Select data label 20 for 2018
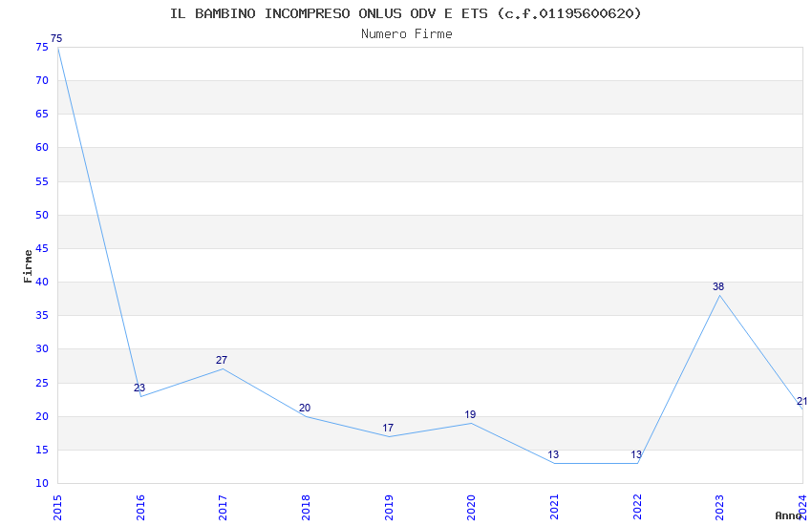Screen dimensions: 812x525 305,408
